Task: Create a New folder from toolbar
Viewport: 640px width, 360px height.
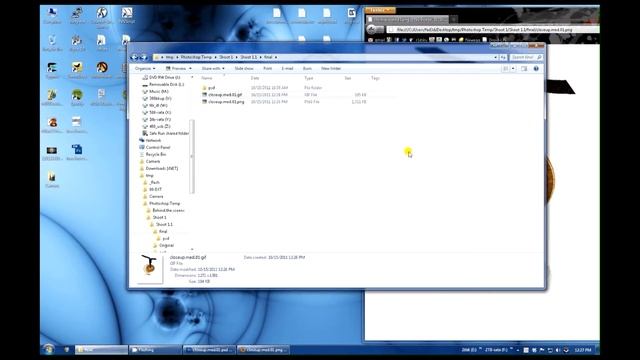Action: [331, 69]
